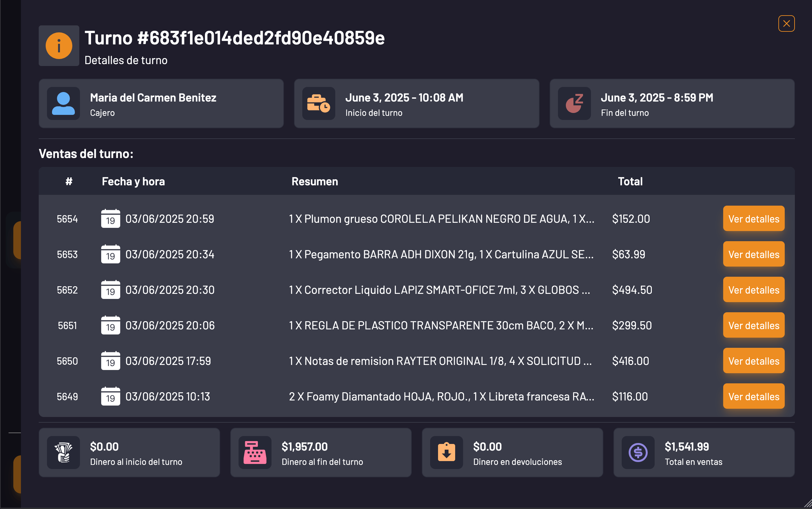Click the dollar coin icon for Total en ventas

click(x=638, y=453)
